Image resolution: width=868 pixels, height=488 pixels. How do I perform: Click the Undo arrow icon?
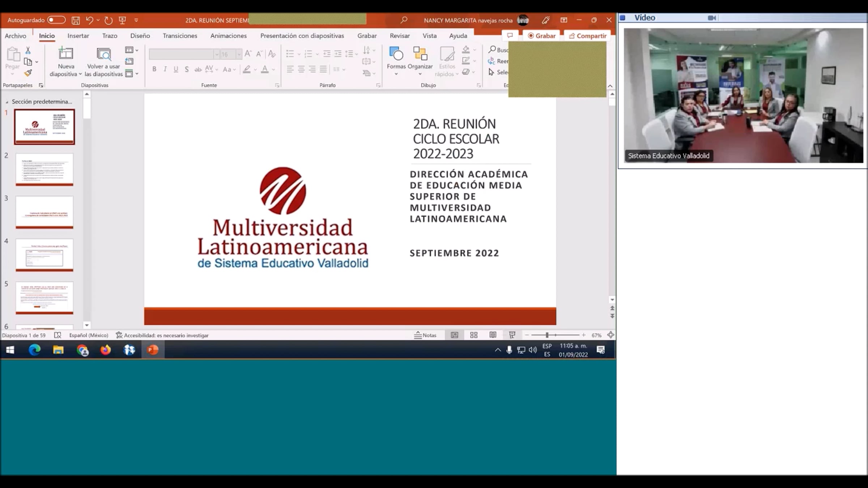[89, 20]
